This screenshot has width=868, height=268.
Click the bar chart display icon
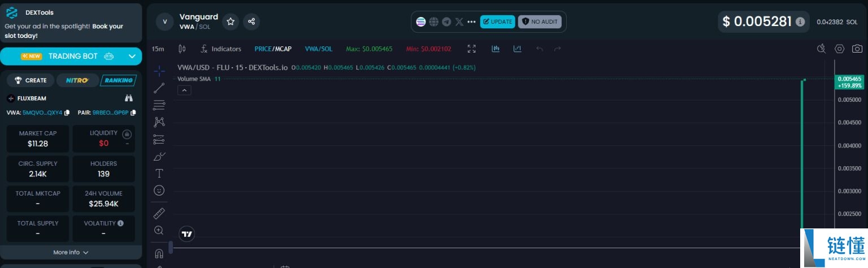point(517,49)
